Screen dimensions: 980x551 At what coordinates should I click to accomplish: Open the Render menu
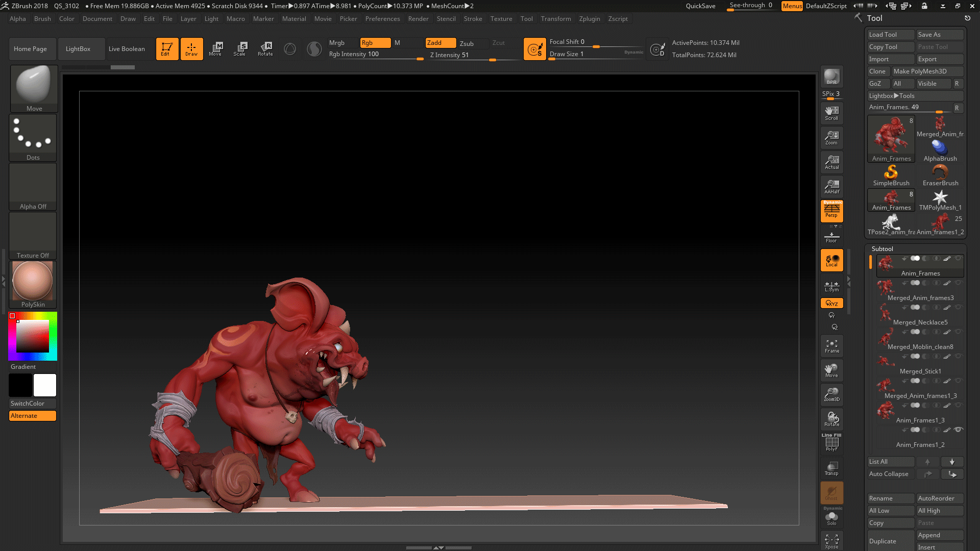(x=418, y=19)
